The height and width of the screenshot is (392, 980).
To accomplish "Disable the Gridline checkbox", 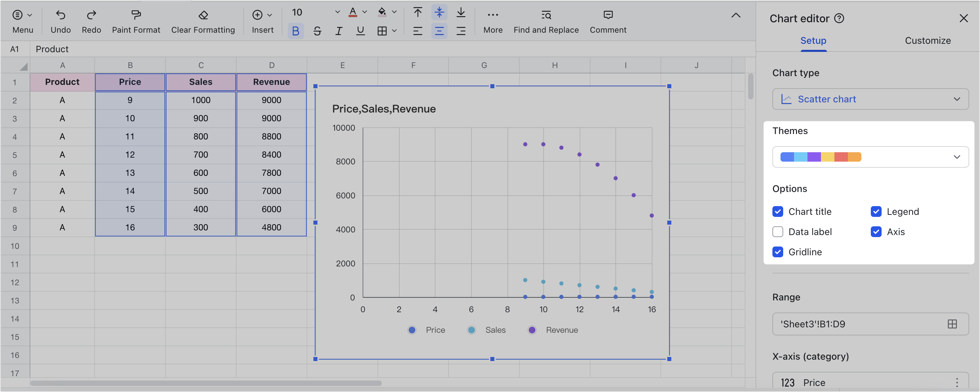I will tap(777, 252).
